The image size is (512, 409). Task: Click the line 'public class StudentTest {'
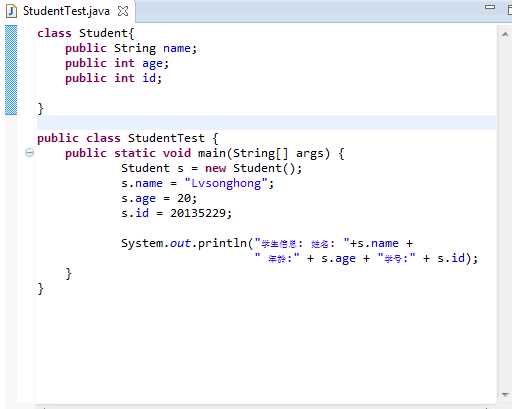(128, 138)
